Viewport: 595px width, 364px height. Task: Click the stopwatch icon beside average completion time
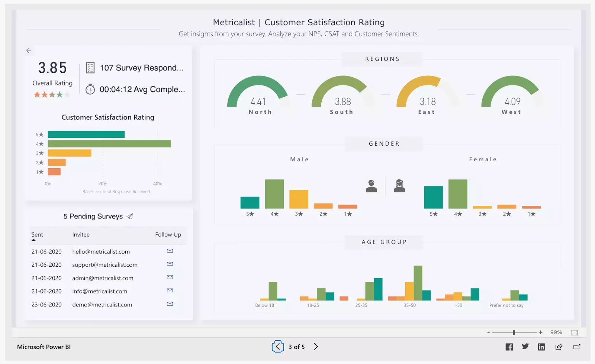coord(89,89)
